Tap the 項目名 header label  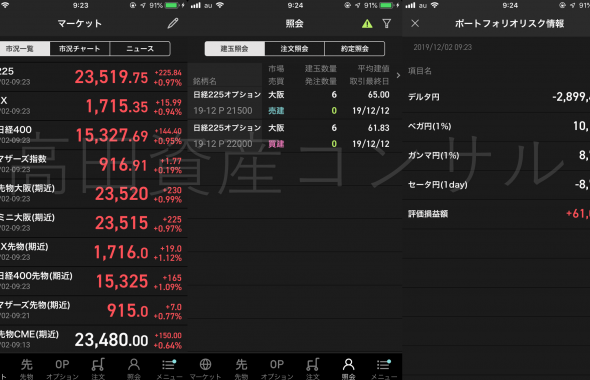[420, 71]
